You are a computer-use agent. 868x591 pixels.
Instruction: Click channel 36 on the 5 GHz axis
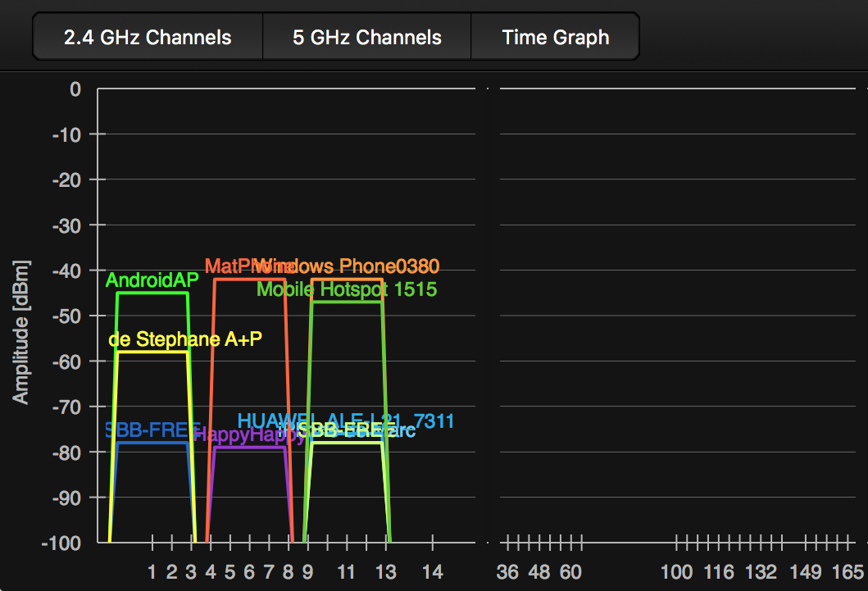507,572
